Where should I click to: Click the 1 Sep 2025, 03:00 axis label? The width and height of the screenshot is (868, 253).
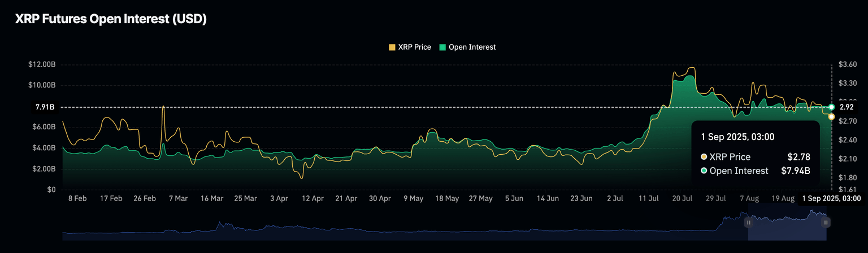(x=832, y=198)
